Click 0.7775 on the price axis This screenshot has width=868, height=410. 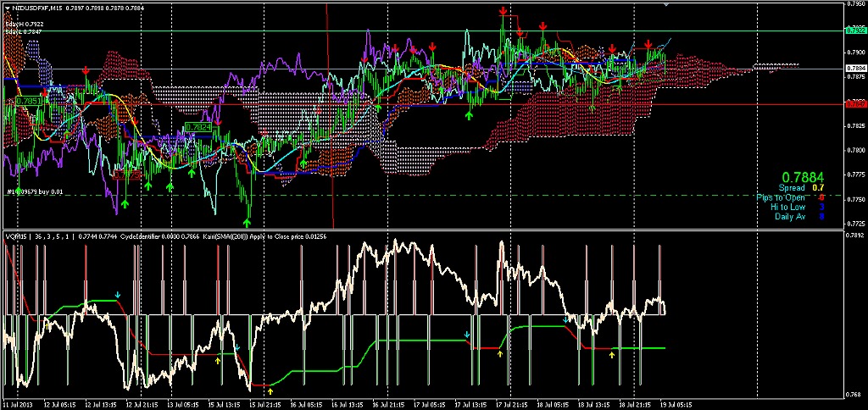click(x=854, y=175)
